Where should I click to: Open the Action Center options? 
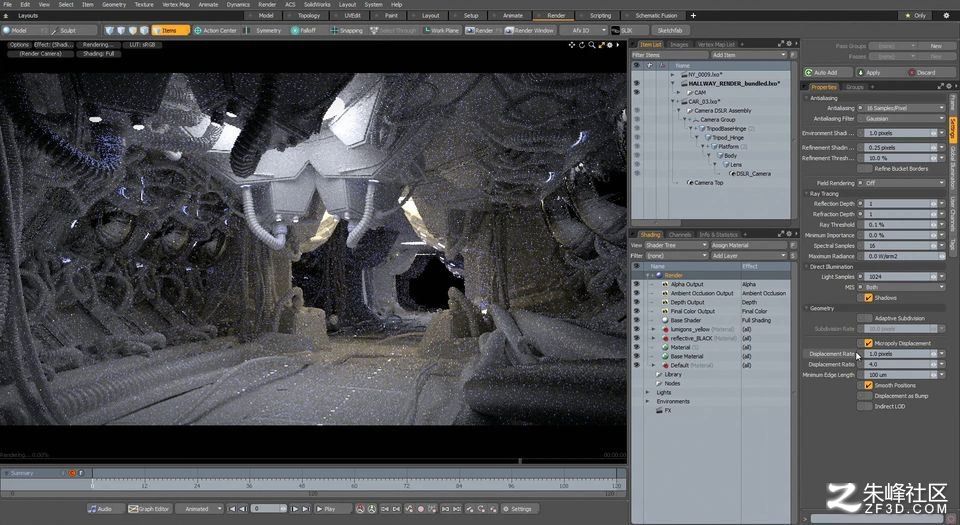click(216, 30)
